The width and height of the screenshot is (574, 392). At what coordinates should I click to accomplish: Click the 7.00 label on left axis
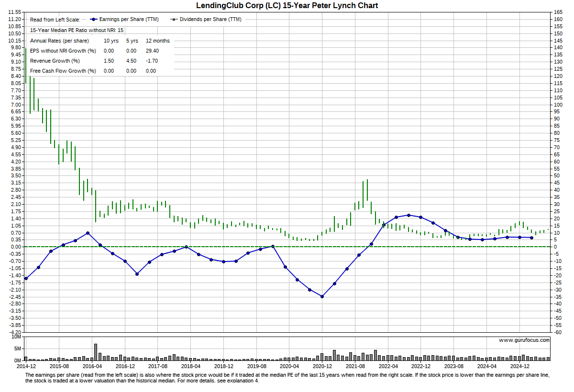tap(16, 105)
